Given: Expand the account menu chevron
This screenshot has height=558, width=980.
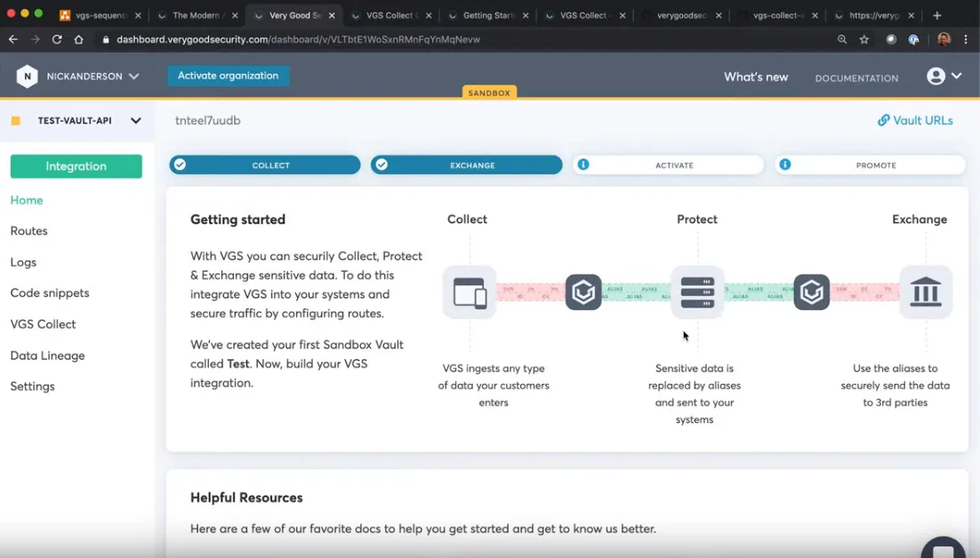Looking at the screenshot, I should (x=956, y=76).
